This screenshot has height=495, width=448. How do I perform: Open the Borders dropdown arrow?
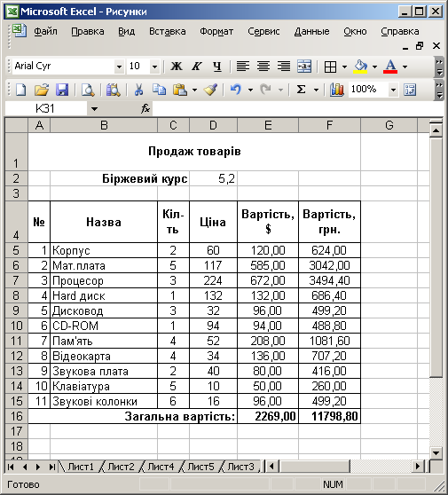344,67
